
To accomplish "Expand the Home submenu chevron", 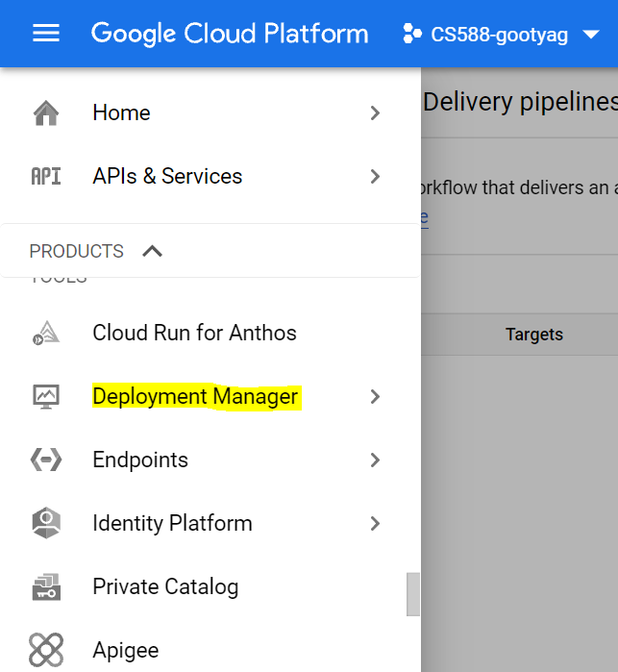I will [375, 113].
